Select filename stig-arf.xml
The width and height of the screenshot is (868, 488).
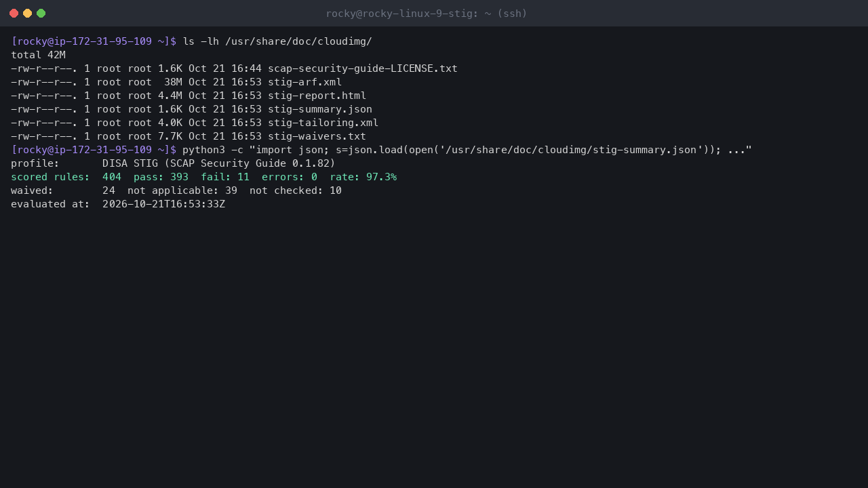click(304, 82)
